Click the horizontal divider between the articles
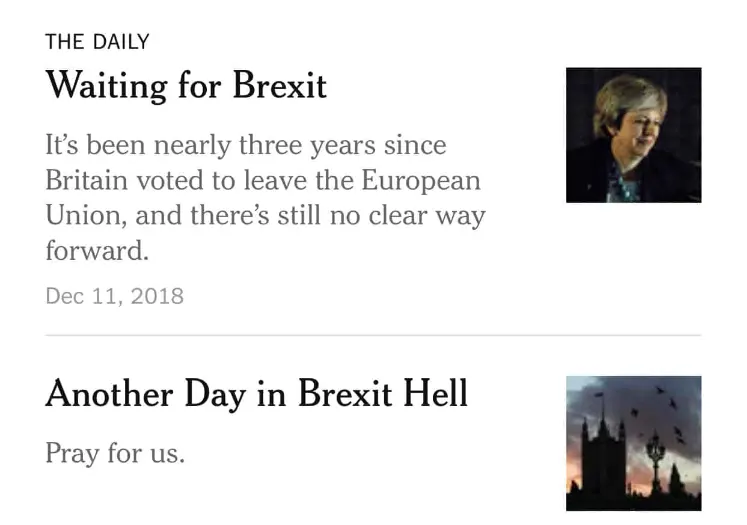The image size is (747, 525). tap(373, 335)
